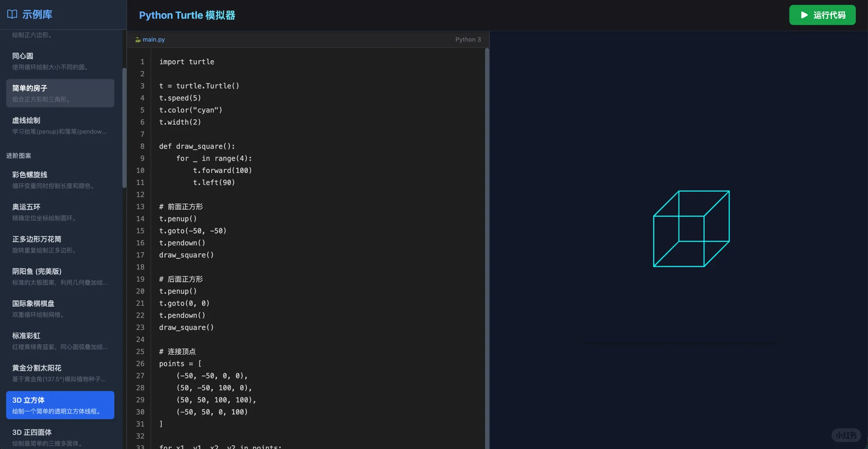Open the 虚线绘制 example
Screen dimensions: 868x449
tap(60, 125)
